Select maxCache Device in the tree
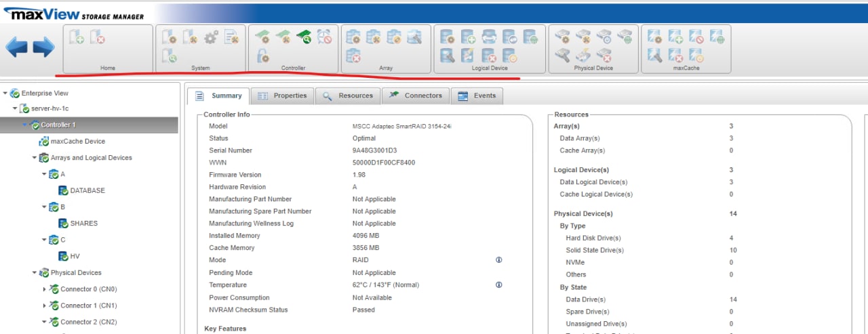Screen dimensions: 868x334 78,142
